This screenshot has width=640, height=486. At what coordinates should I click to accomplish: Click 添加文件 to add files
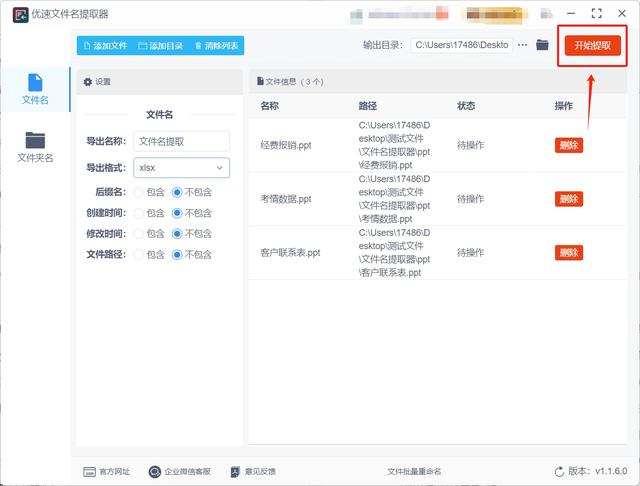pos(105,46)
